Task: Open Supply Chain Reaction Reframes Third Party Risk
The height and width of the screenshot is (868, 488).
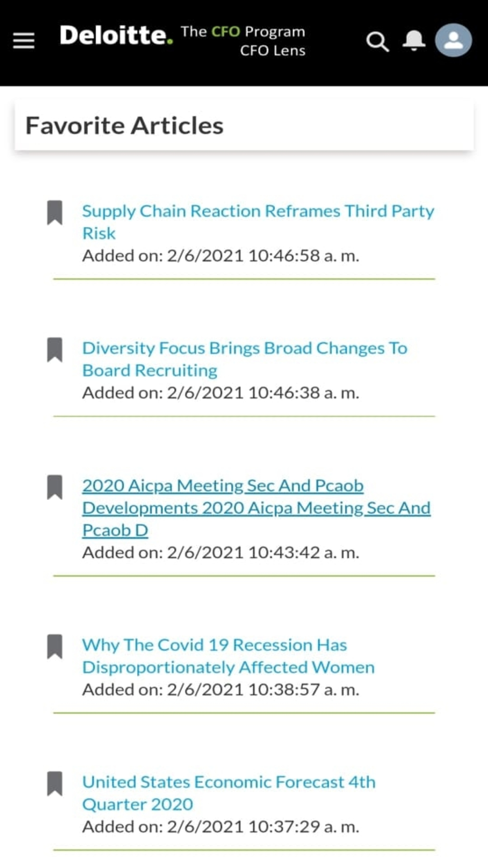Action: click(258, 222)
